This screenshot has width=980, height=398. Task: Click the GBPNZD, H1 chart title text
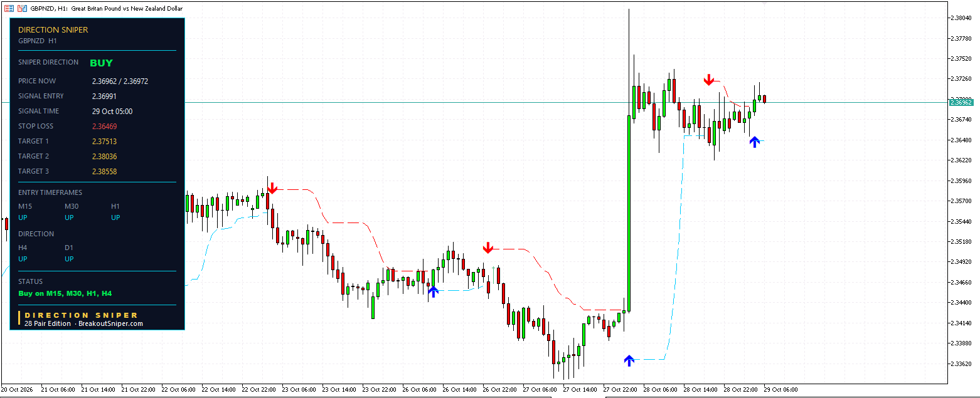(x=106, y=8)
